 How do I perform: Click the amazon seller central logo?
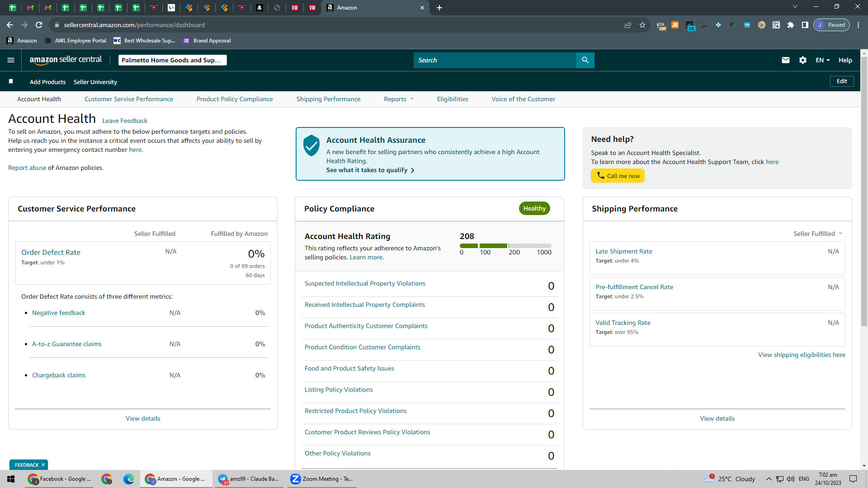pyautogui.click(x=66, y=60)
